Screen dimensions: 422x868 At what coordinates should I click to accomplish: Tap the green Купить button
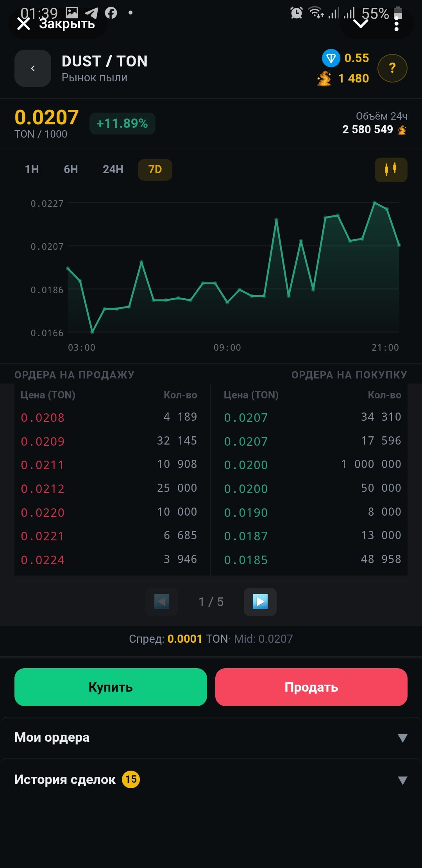pos(111,687)
